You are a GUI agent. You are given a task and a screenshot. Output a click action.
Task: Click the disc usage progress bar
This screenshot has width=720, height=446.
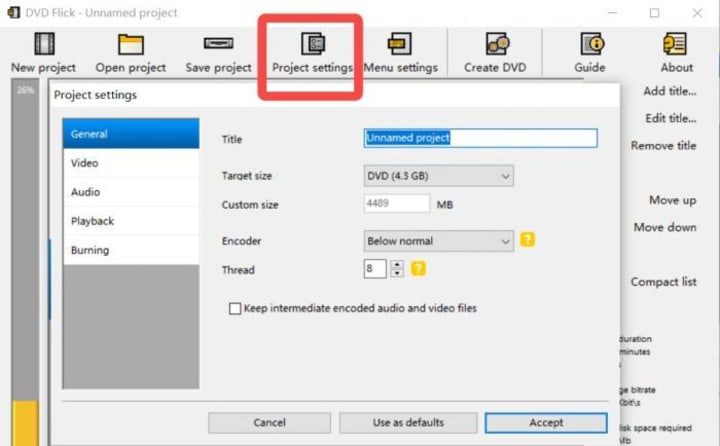[x=25, y=262]
